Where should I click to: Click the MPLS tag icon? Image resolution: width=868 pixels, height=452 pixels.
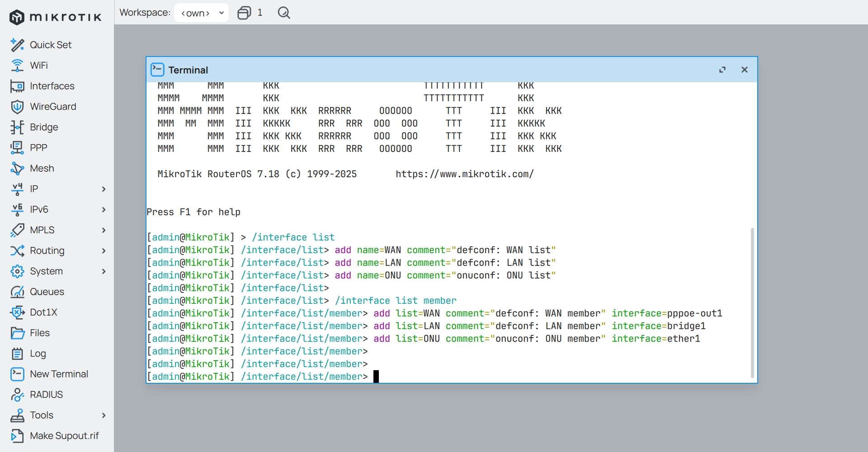pos(17,230)
